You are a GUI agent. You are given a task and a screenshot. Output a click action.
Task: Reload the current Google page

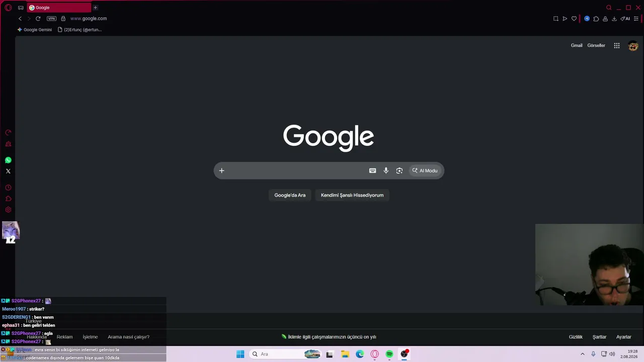[38, 19]
